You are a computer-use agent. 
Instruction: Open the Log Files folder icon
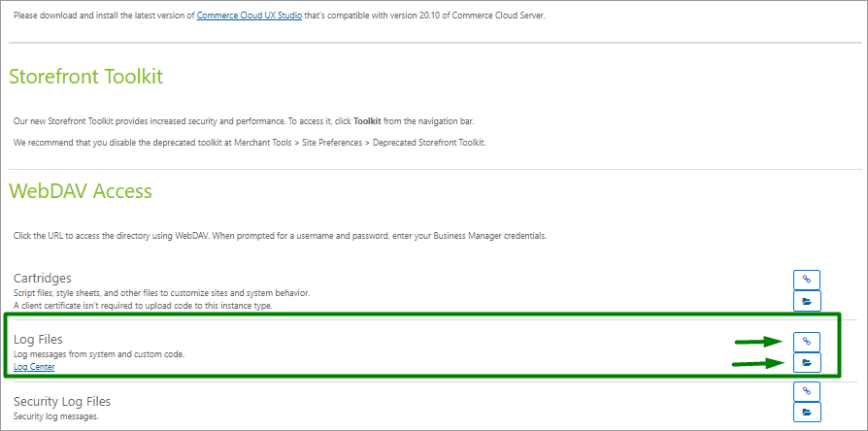(807, 363)
